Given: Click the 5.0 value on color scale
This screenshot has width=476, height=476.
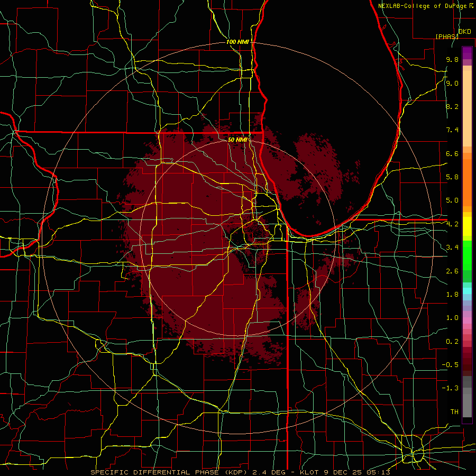Looking at the screenshot, I should pyautogui.click(x=452, y=200).
